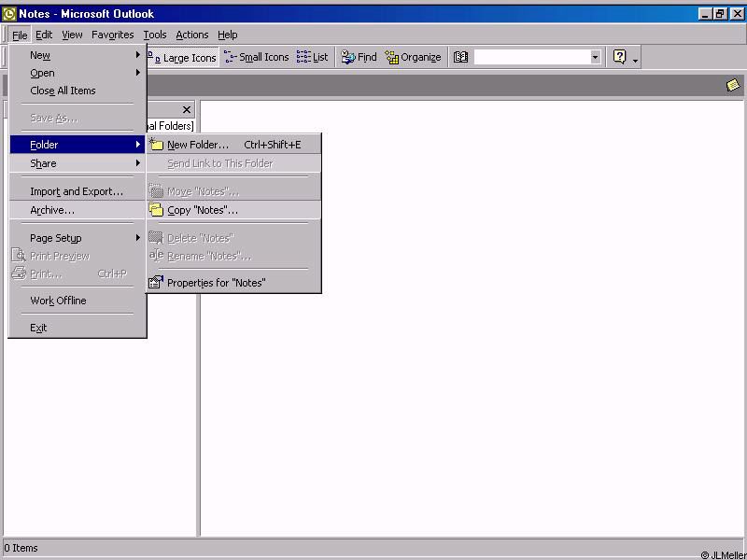
Task: Choose Exit from File menu
Action: [78, 328]
